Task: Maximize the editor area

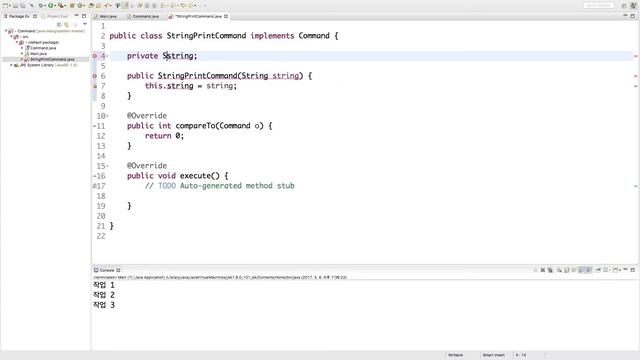Action: (x=633, y=16)
